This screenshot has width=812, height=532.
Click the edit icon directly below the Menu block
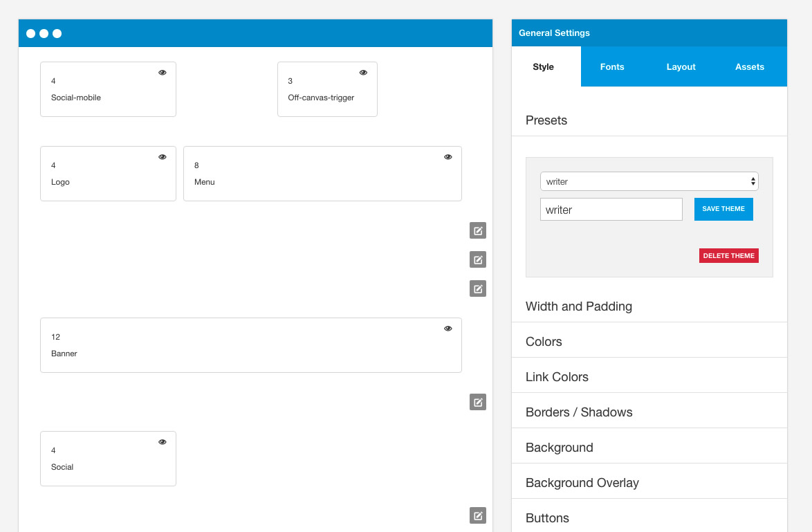(477, 230)
